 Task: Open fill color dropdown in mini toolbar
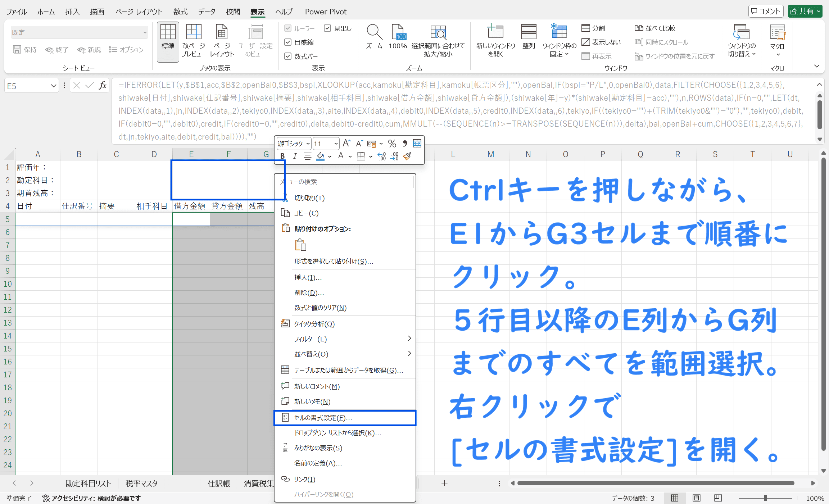click(330, 156)
